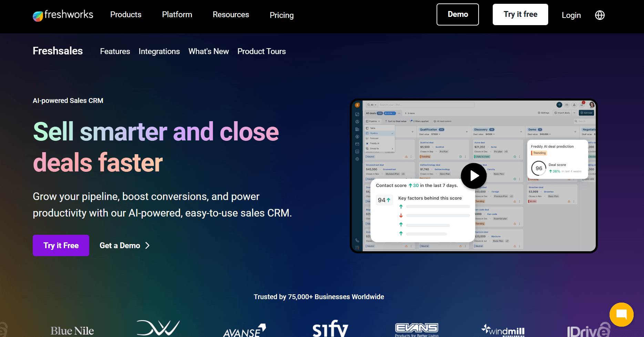Open the language globe selector
The image size is (644, 337).
click(600, 15)
